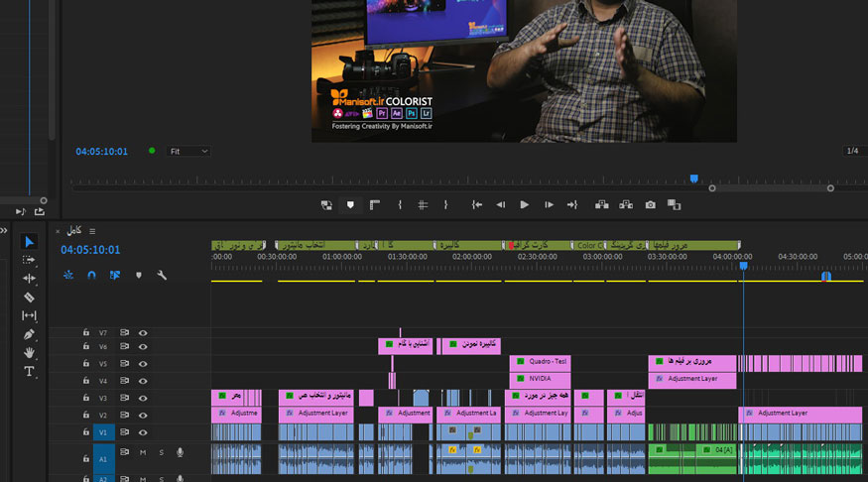868x482 pixels.
Task: Select the Razor tool
Action: tap(29, 298)
